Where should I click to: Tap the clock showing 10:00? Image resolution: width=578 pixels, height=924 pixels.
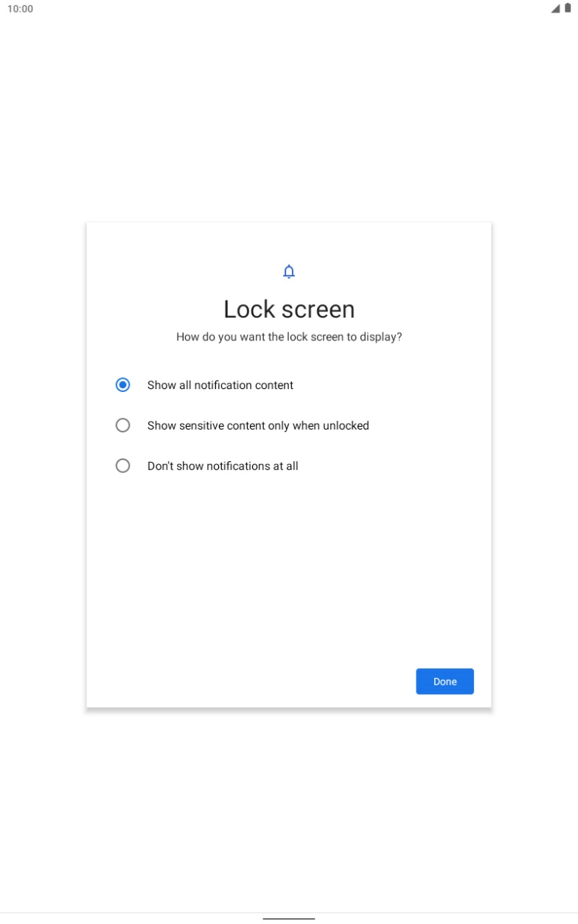20,9
